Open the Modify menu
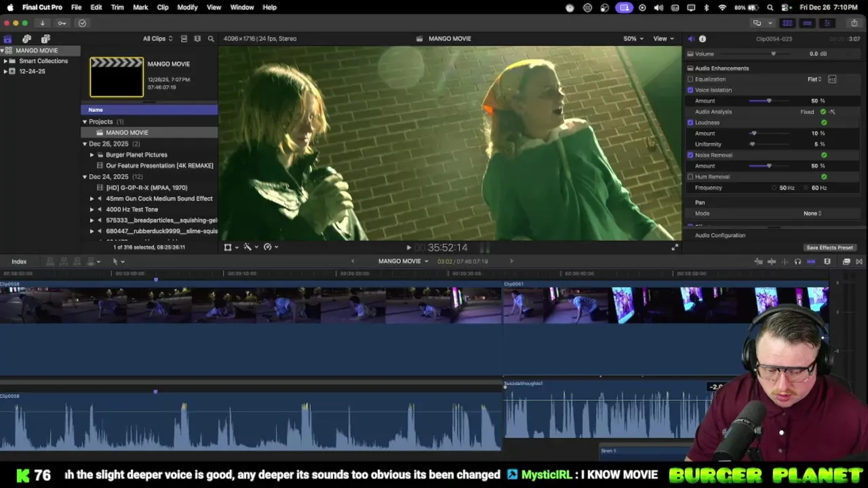 (x=187, y=7)
